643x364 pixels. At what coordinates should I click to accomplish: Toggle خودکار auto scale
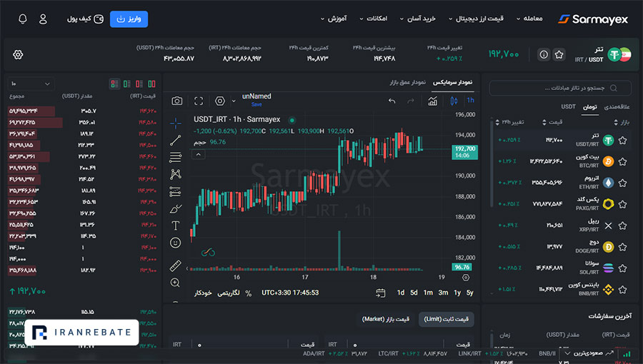pyautogui.click(x=203, y=293)
